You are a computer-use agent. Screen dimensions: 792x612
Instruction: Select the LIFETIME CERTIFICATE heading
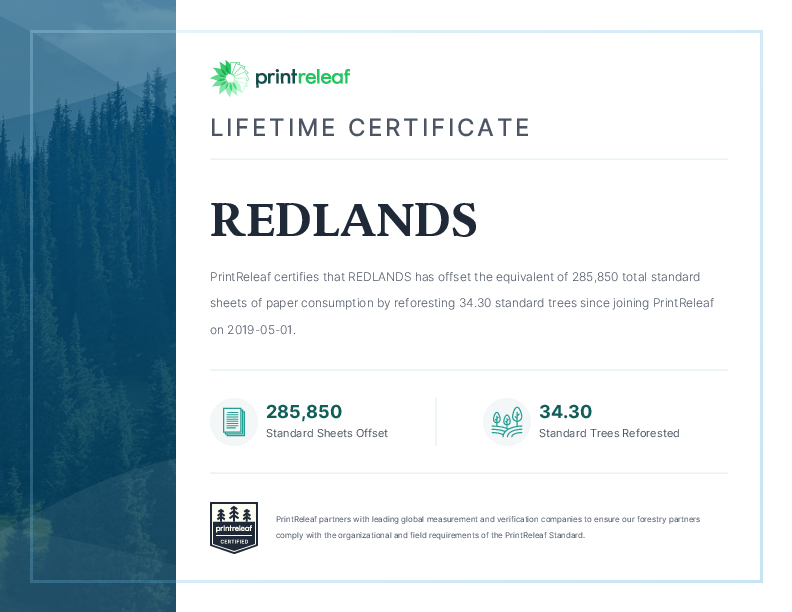tap(370, 128)
